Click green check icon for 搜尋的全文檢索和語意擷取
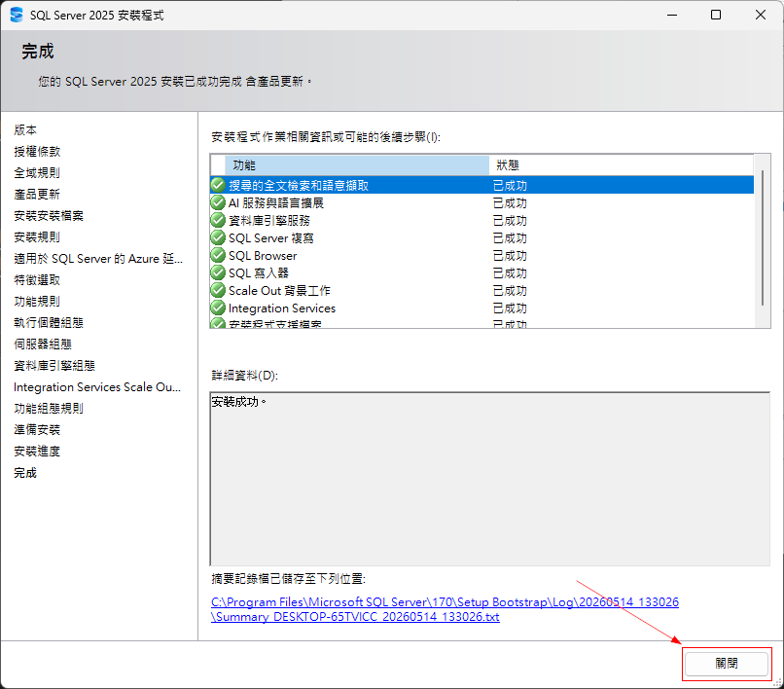Image resolution: width=784 pixels, height=689 pixels. (x=218, y=185)
